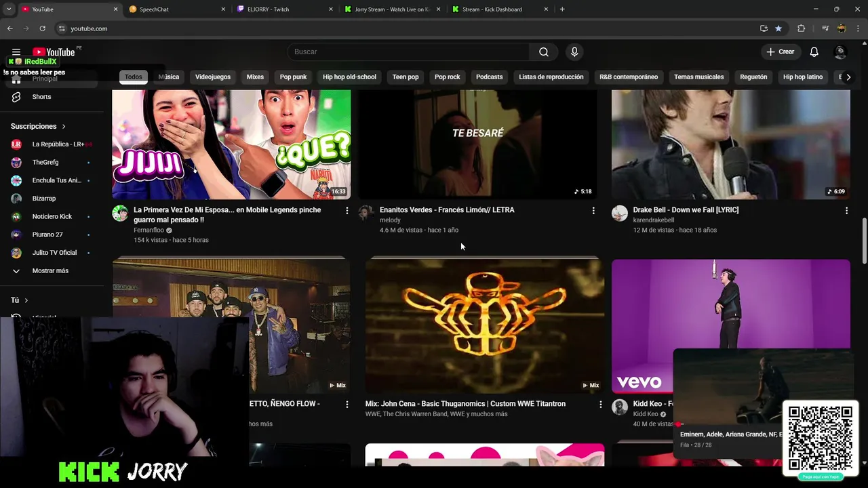This screenshot has width=868, height=488.
Task: Select the Todos filter chip
Action: (x=134, y=77)
